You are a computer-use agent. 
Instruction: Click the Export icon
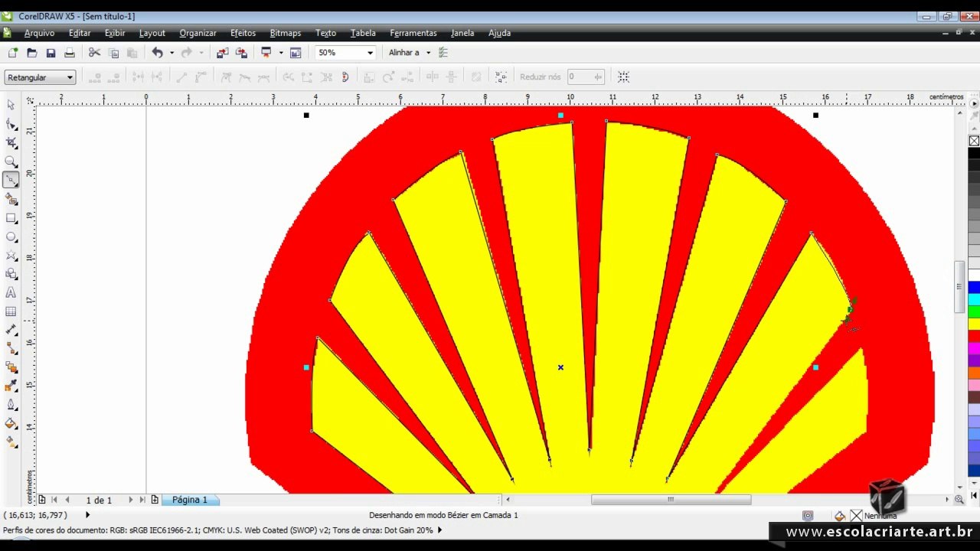coord(241,53)
